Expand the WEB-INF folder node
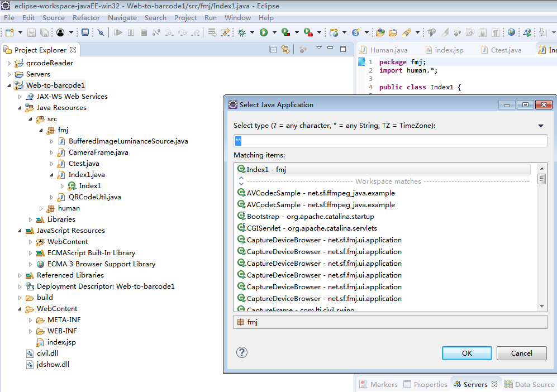The width and height of the screenshot is (557, 392). click(31, 331)
